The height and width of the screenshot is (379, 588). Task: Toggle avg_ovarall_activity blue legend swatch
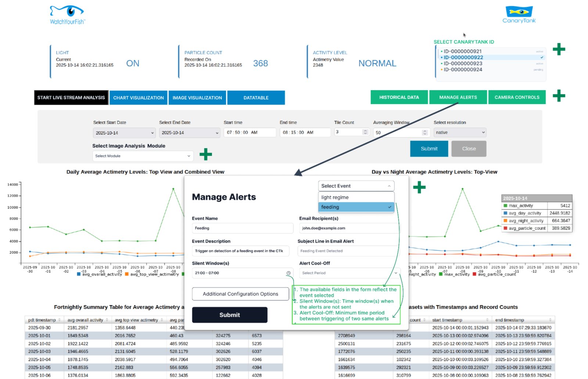[79, 274]
